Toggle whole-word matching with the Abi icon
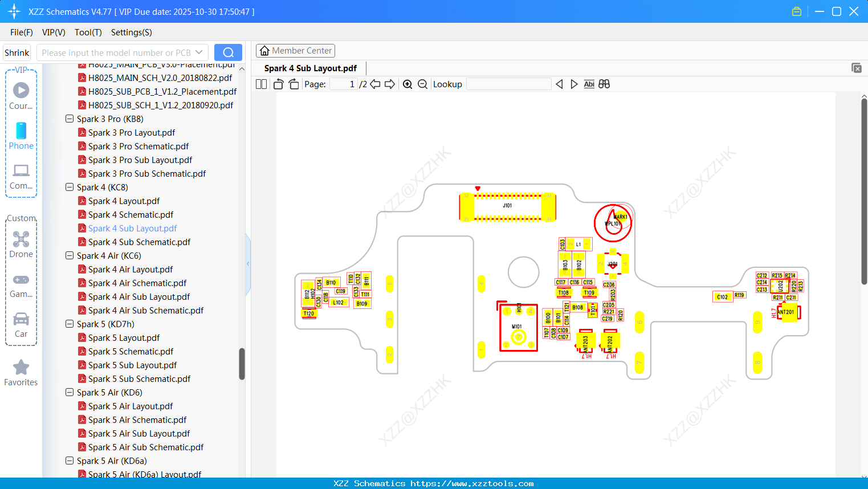 [x=589, y=84]
